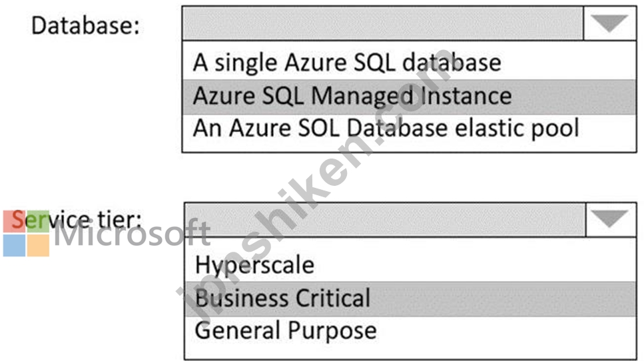Click the gray Service tier selection field
This screenshot has height=361, width=644.
pyautogui.click(x=385, y=219)
